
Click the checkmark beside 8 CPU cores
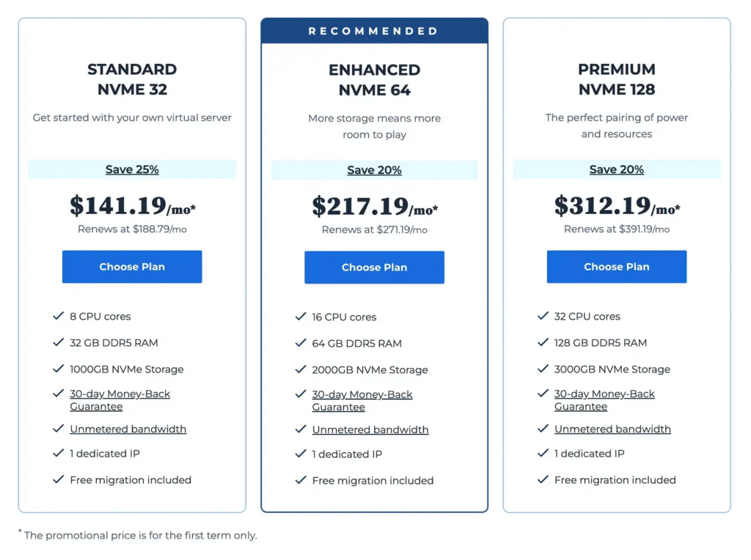tap(58, 316)
